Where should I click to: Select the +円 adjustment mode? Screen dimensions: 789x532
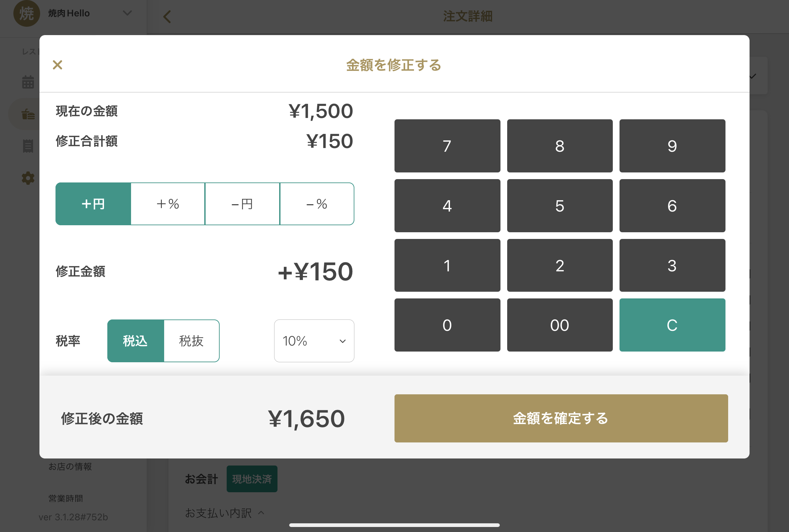(93, 204)
